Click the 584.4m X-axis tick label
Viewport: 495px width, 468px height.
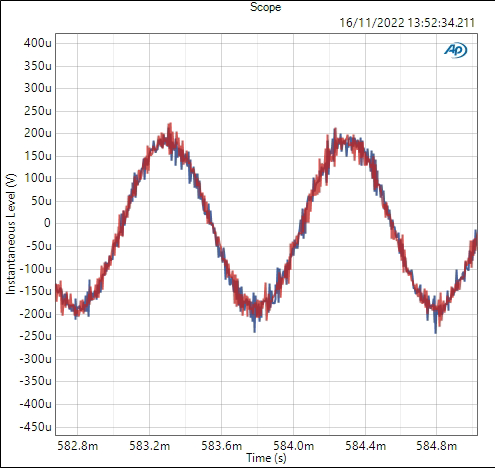[365, 446]
